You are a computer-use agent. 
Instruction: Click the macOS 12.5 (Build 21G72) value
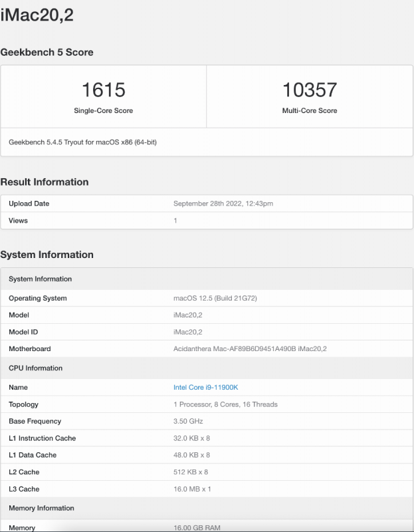pos(215,299)
